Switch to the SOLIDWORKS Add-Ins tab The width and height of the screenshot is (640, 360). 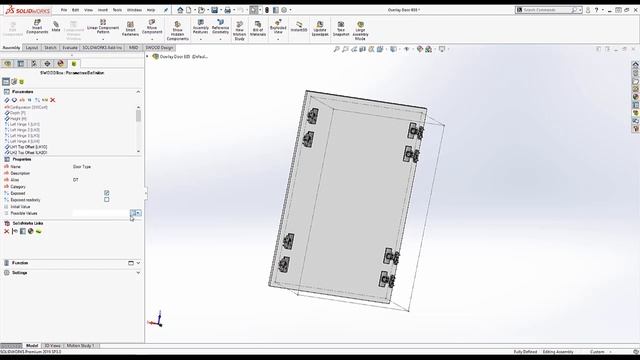(x=102, y=48)
